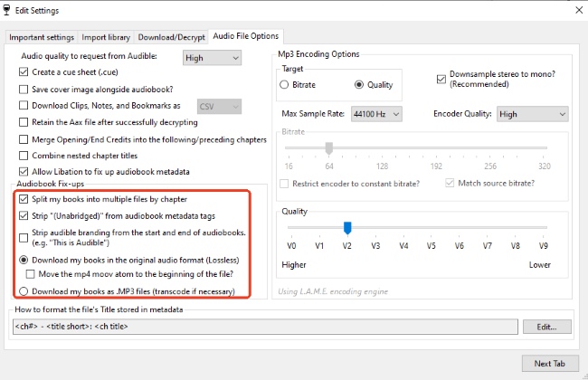
Task: Select the Audio File Options tab
Action: 246,36
